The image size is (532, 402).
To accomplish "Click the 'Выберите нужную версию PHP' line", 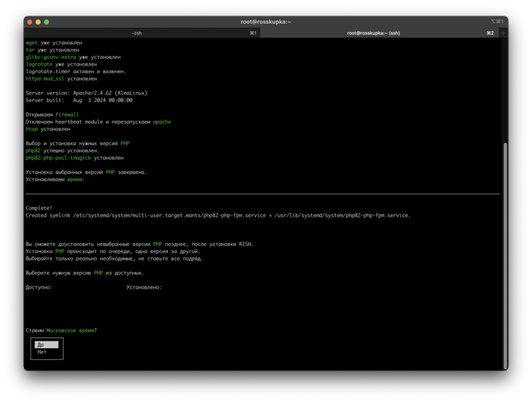I will point(85,273).
